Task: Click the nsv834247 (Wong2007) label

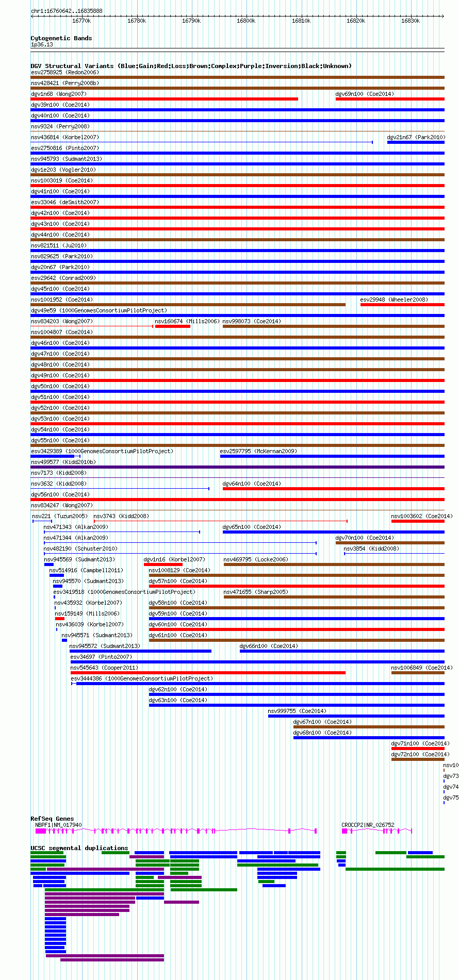Action: 62,506
